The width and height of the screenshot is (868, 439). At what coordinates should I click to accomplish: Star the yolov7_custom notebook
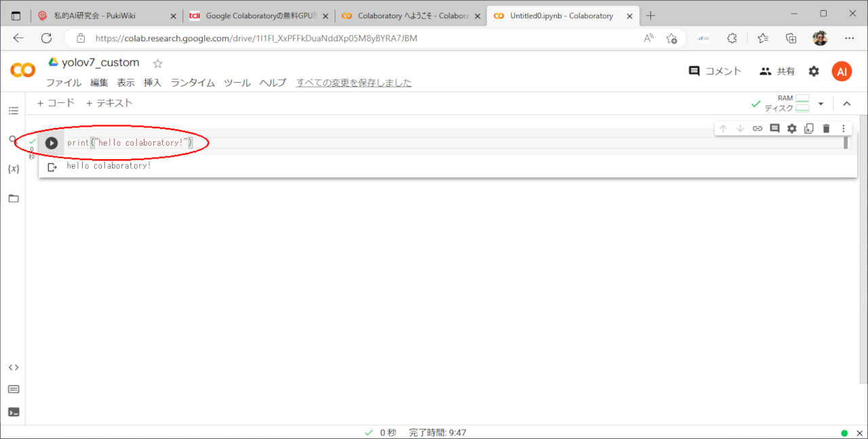[x=158, y=64]
